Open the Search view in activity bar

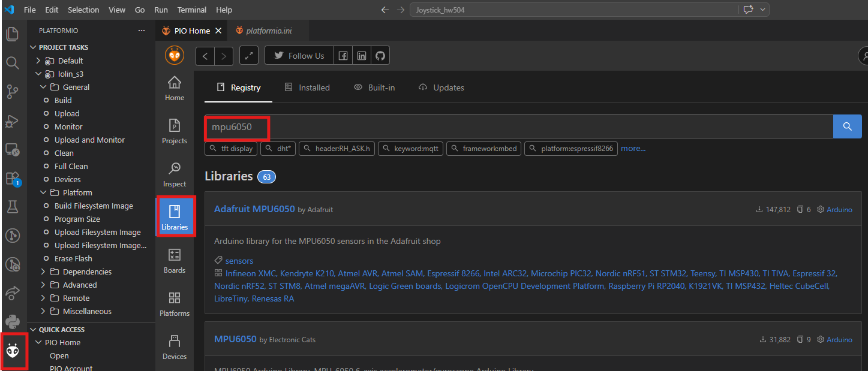point(13,63)
